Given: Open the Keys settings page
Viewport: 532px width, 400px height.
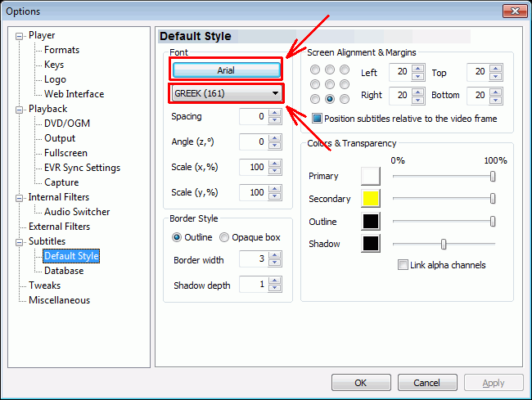Looking at the screenshot, I should point(54,65).
